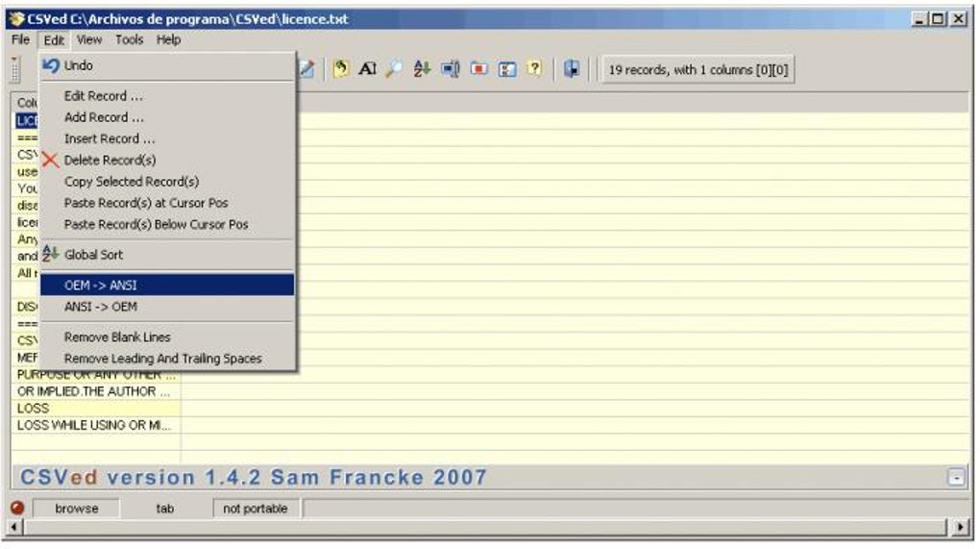The width and height of the screenshot is (980, 549).
Task: Open the File menu
Action: [x=20, y=39]
